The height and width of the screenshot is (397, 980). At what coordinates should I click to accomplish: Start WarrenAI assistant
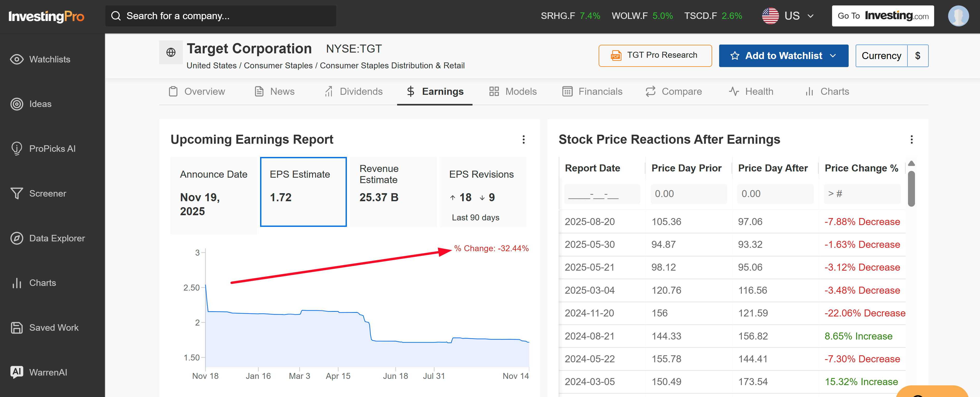point(48,372)
